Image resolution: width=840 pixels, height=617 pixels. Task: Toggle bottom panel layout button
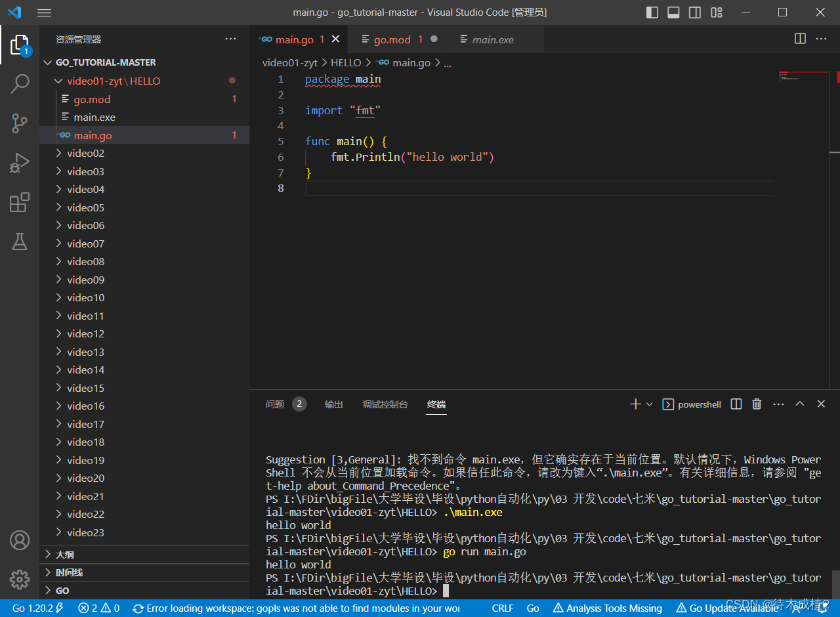tap(673, 12)
